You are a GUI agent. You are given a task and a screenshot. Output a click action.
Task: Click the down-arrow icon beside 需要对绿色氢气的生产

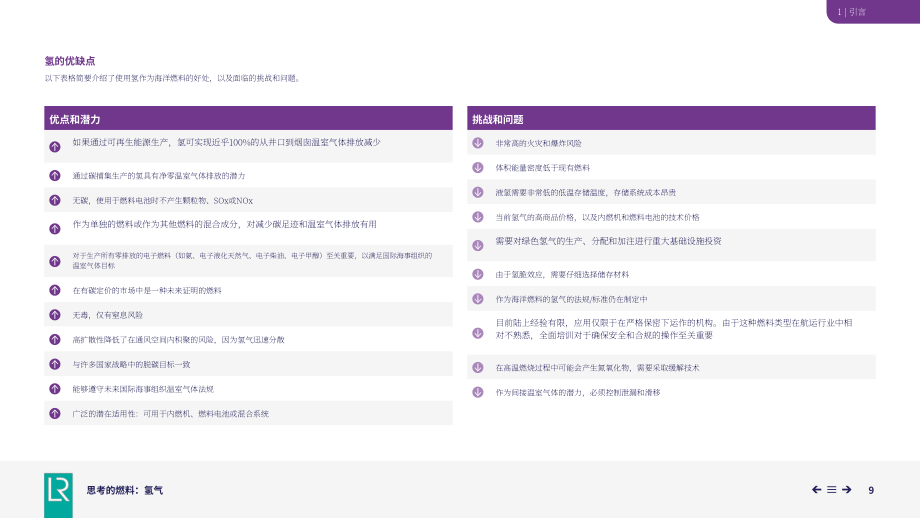[x=478, y=245]
